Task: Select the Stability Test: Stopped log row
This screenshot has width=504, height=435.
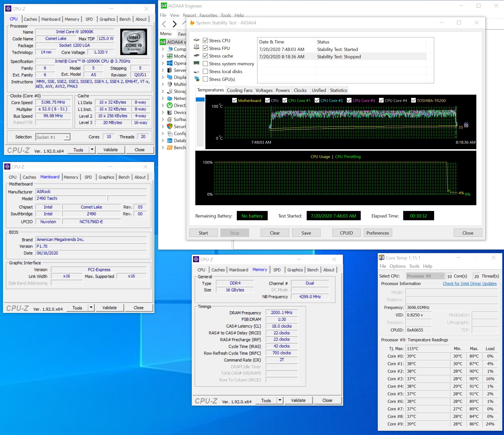Action: tap(342, 57)
